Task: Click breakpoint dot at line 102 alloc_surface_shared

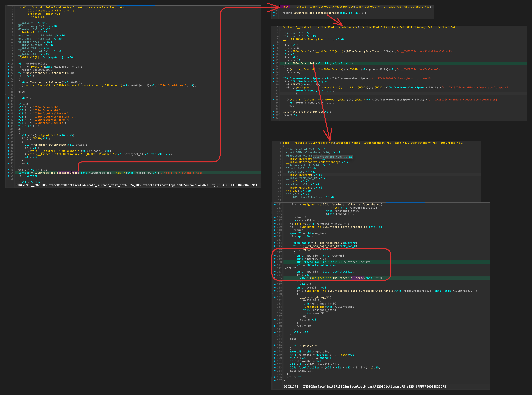Action: pos(275,204)
